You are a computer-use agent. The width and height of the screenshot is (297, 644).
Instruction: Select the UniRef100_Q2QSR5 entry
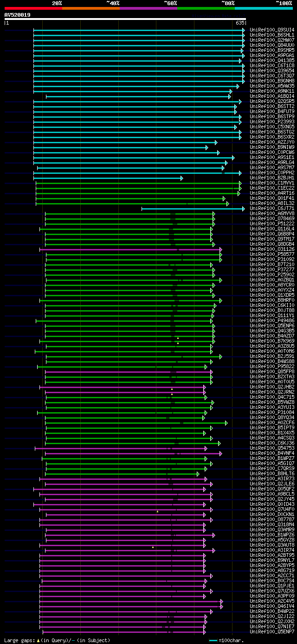point(272,102)
